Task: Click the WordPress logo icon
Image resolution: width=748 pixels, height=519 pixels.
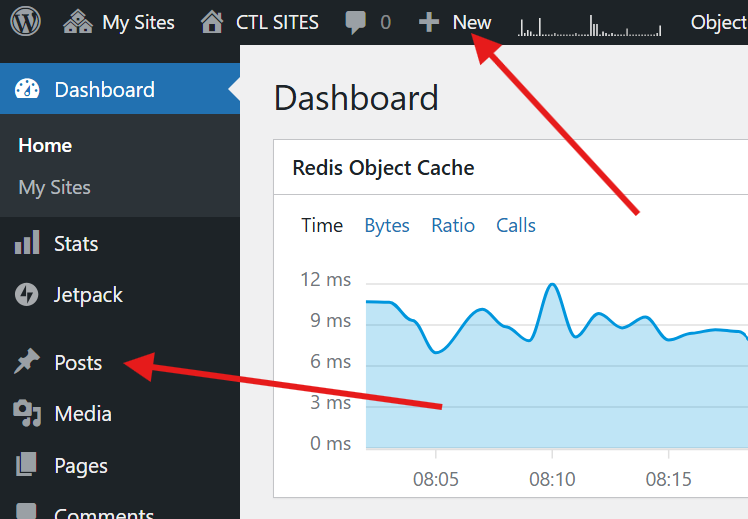Action: click(x=26, y=21)
